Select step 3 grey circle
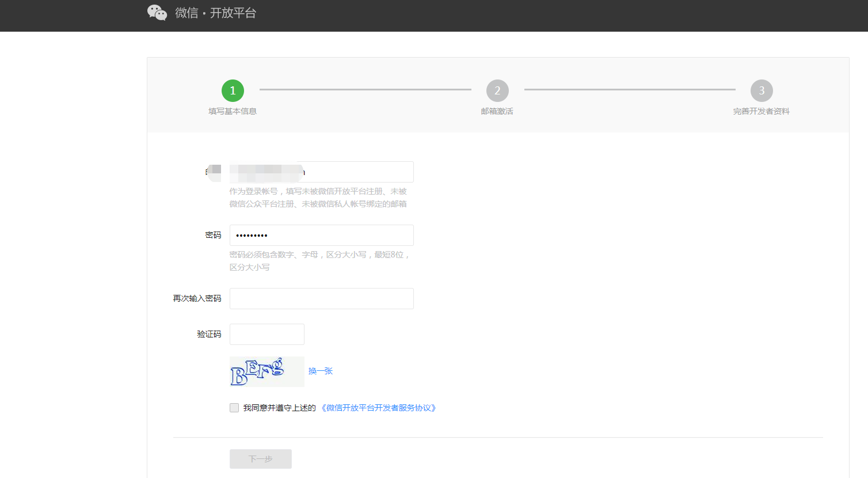 click(x=762, y=90)
